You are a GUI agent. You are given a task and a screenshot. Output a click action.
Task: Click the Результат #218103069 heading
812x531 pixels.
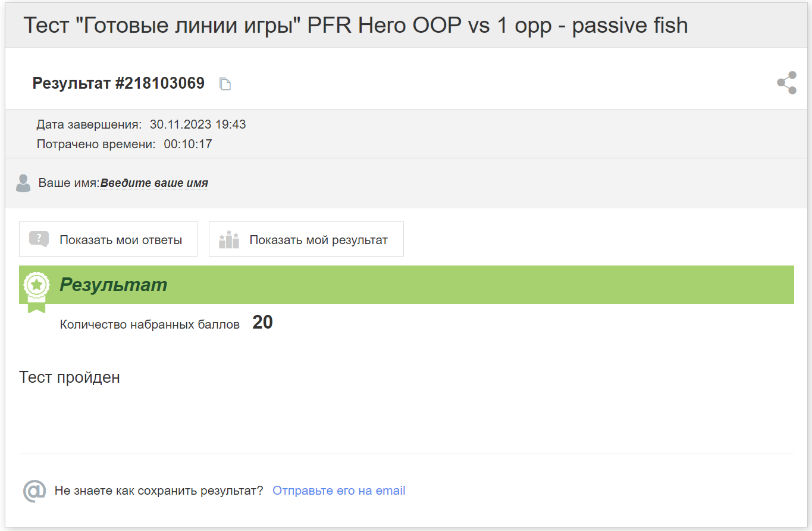(x=118, y=83)
